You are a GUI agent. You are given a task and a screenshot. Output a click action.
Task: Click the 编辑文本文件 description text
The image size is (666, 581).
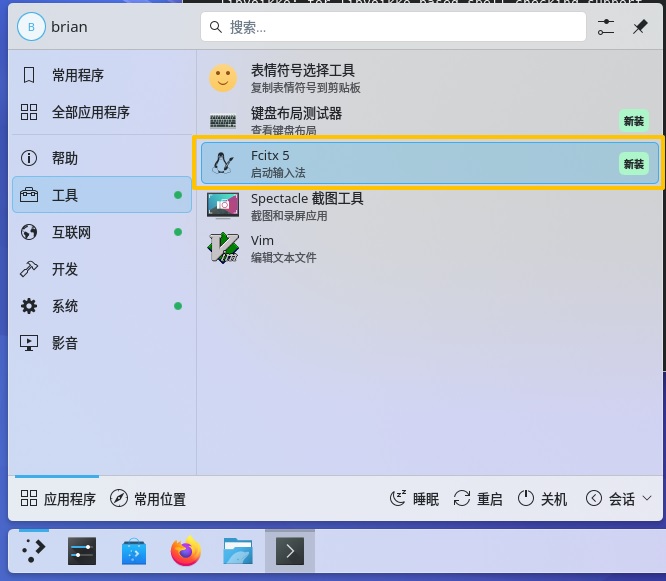(283, 258)
